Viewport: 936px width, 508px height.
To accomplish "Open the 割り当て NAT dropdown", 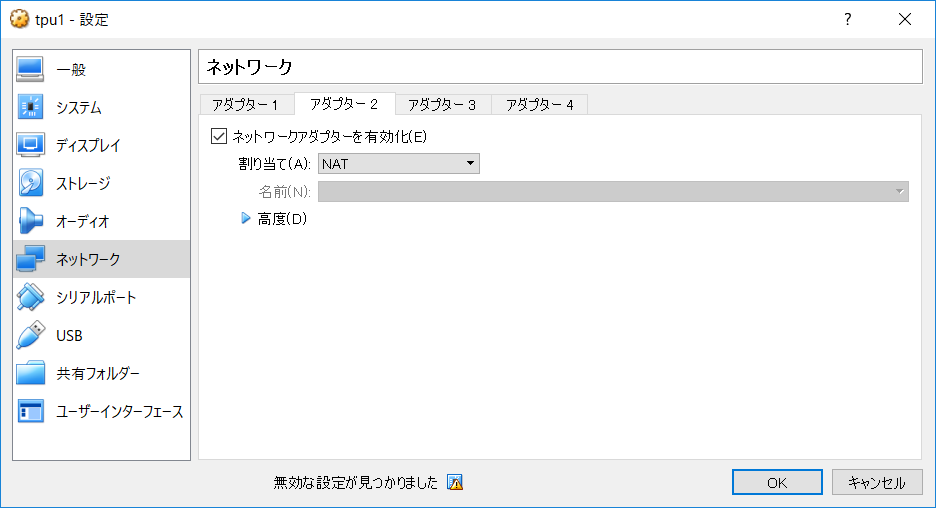I will [x=398, y=164].
